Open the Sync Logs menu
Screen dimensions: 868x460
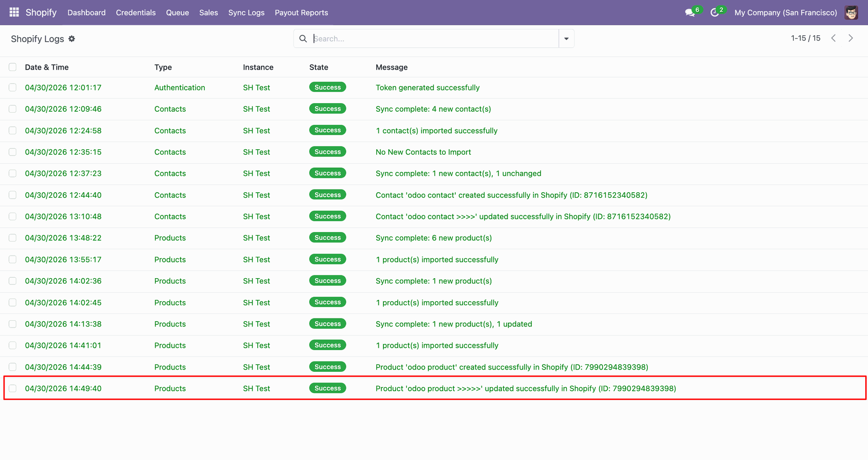pos(246,13)
